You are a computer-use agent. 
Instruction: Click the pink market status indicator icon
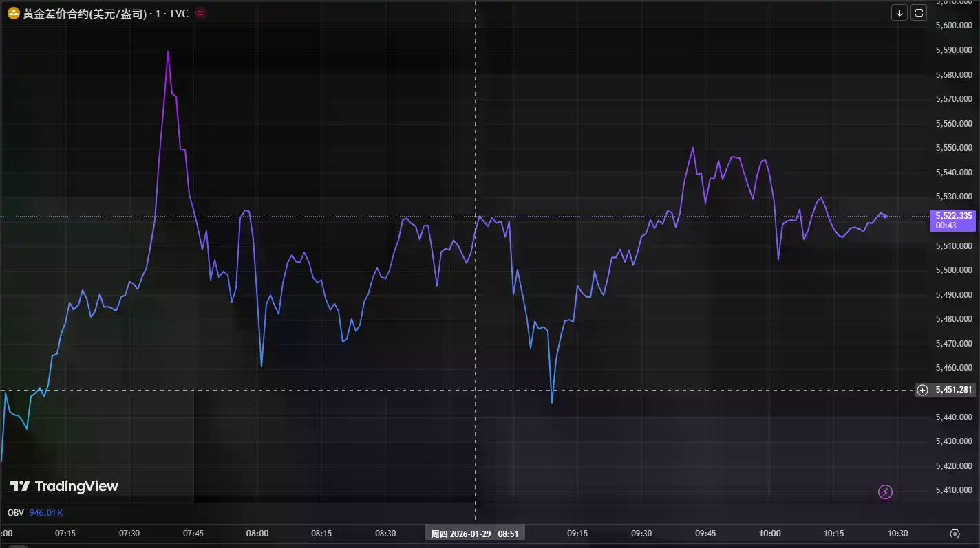pos(200,13)
